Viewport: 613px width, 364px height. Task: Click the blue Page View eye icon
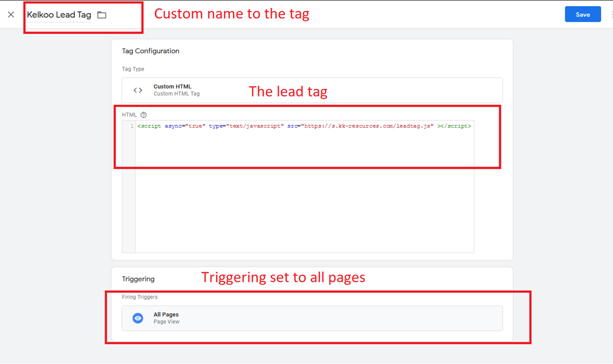tap(137, 318)
